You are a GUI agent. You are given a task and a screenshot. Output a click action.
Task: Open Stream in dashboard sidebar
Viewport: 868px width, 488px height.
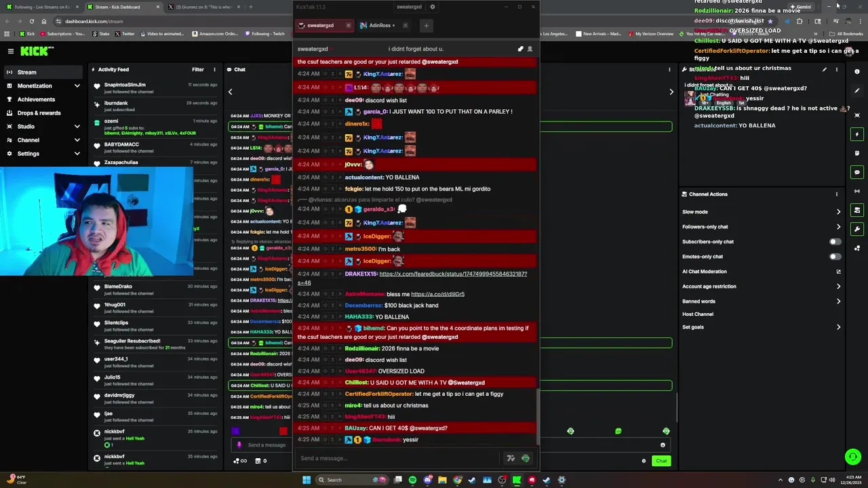(43, 73)
